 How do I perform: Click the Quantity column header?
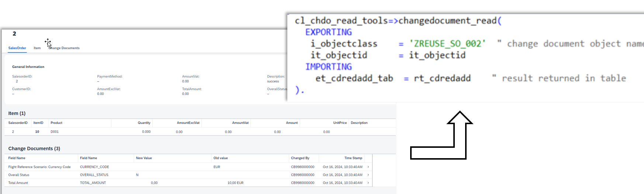pos(144,123)
